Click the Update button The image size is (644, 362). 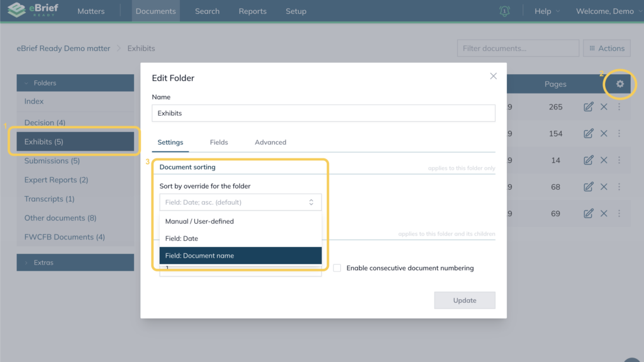465,300
